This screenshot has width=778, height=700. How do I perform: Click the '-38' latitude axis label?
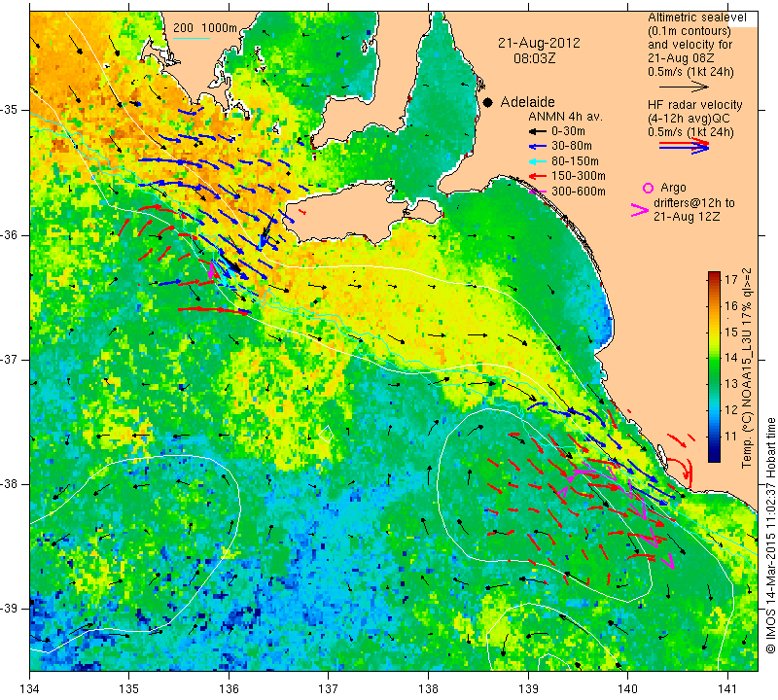(10, 484)
